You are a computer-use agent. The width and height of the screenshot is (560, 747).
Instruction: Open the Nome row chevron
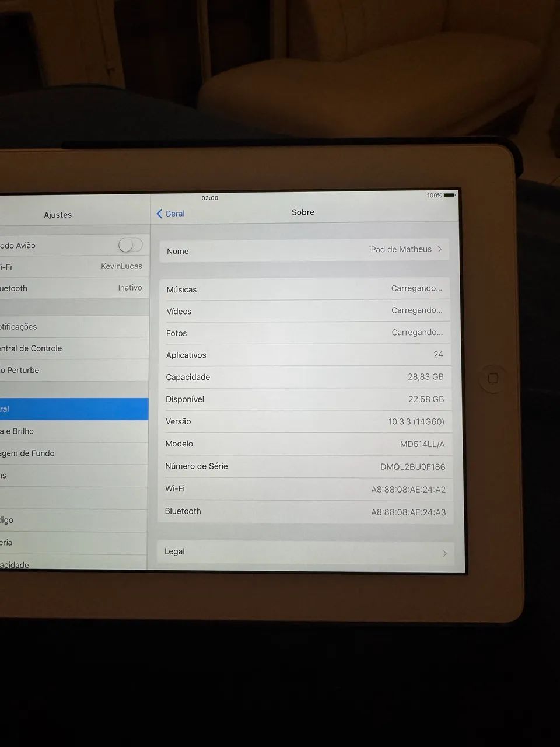[440, 249]
